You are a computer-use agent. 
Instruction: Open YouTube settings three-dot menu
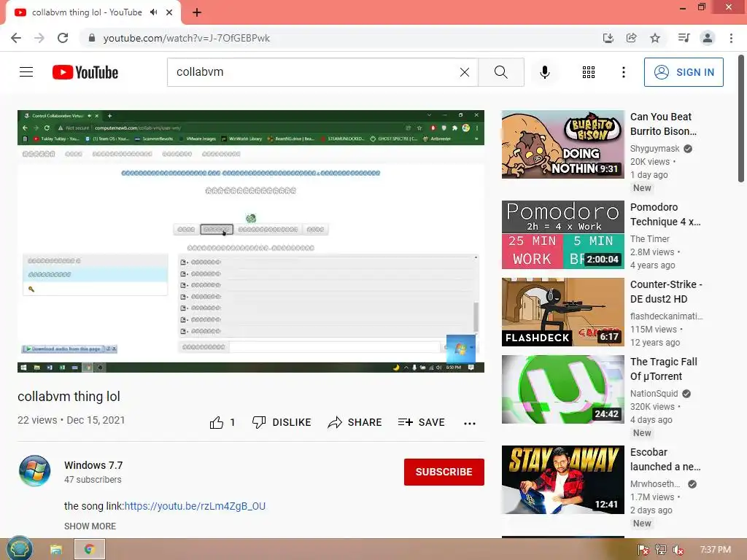pyautogui.click(x=624, y=72)
